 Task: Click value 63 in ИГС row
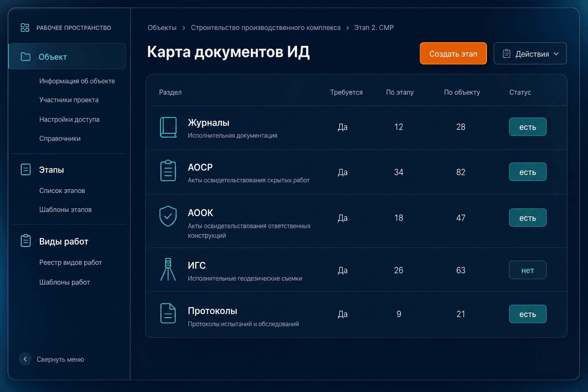click(x=461, y=270)
